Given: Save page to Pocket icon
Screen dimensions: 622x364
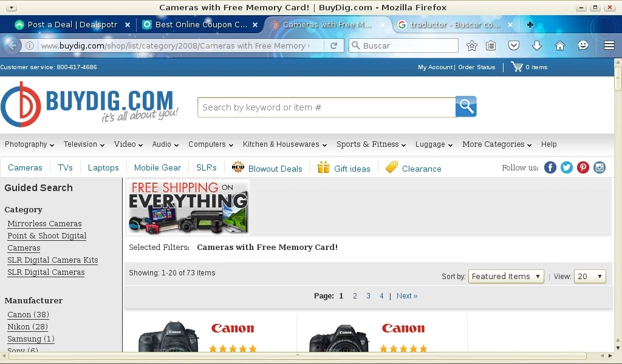Looking at the screenshot, I should pos(514,45).
